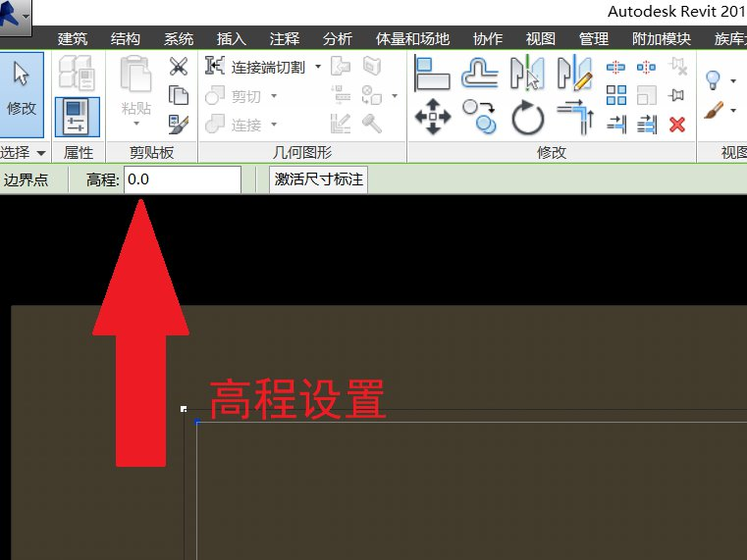Open the 注释 ribbon tab

point(285,38)
